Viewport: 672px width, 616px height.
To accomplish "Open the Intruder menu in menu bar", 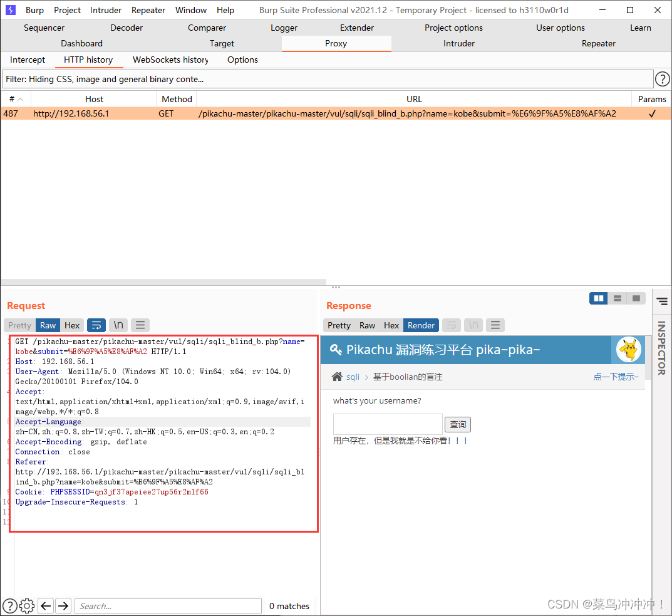I will coord(106,10).
